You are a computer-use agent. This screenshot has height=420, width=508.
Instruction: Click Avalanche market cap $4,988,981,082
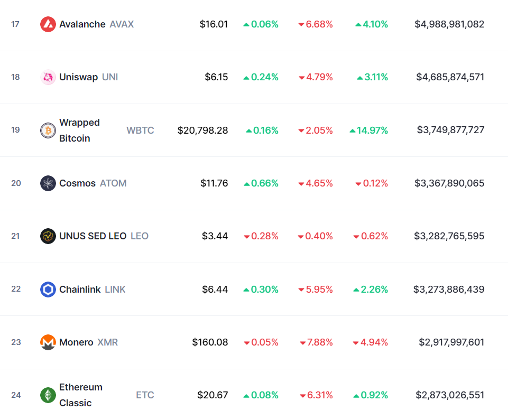click(449, 24)
